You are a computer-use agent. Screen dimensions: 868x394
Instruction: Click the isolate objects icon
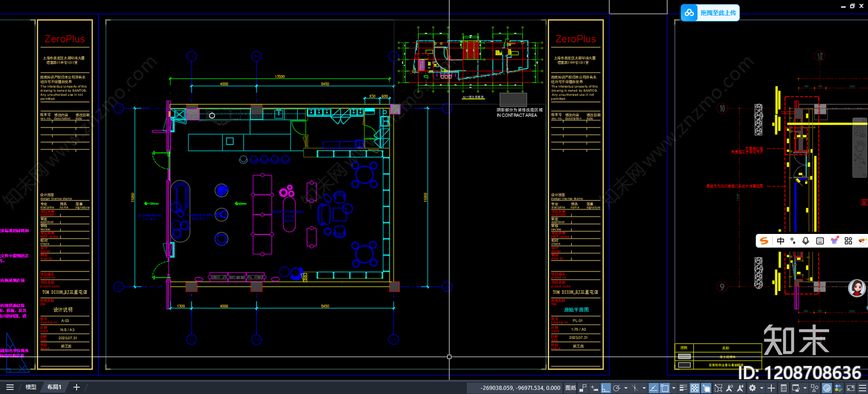(814, 388)
